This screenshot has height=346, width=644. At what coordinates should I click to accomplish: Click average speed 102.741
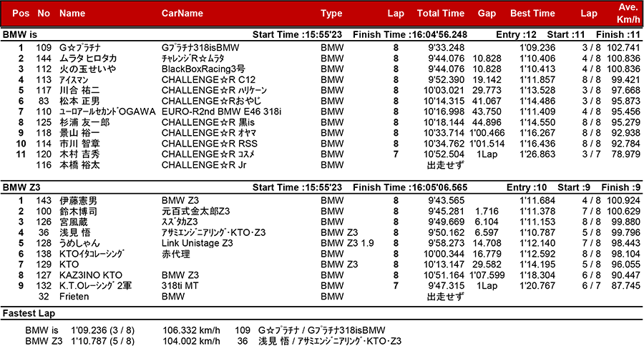pyautogui.click(x=623, y=48)
